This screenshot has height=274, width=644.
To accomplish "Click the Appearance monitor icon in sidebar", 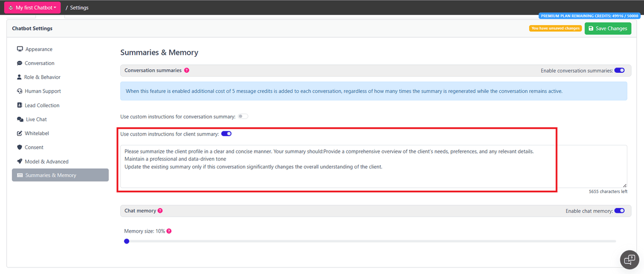I will (x=20, y=49).
